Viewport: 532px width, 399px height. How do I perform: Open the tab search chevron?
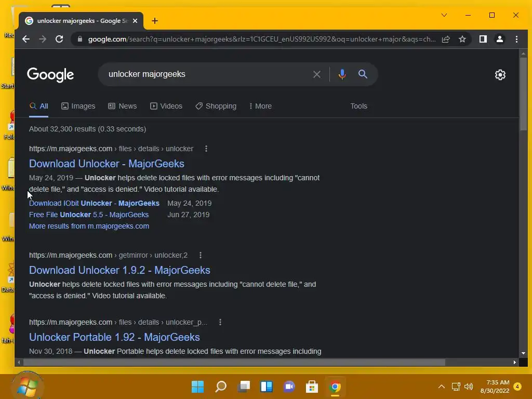(444, 15)
